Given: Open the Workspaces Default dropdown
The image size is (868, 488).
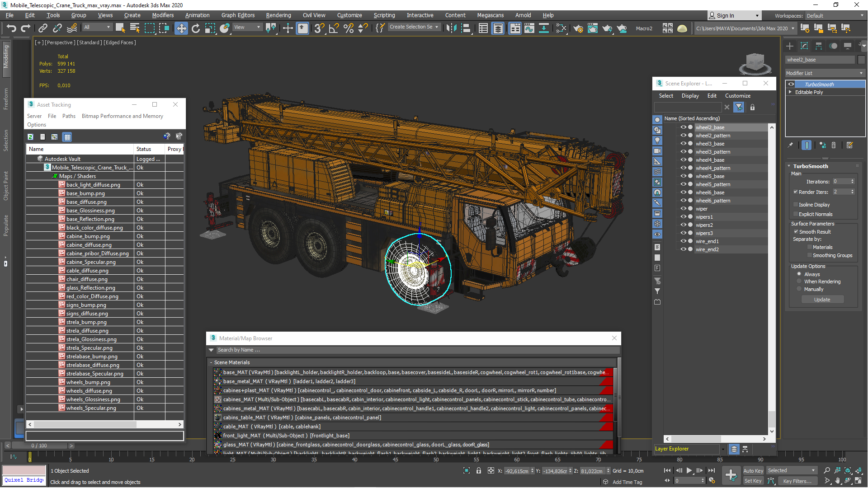Looking at the screenshot, I should point(835,16).
